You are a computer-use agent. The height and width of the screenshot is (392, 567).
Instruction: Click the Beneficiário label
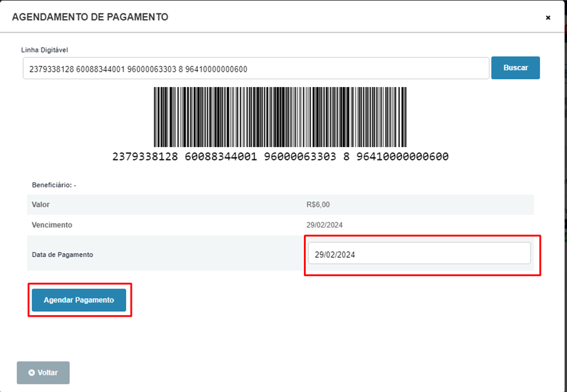click(52, 185)
